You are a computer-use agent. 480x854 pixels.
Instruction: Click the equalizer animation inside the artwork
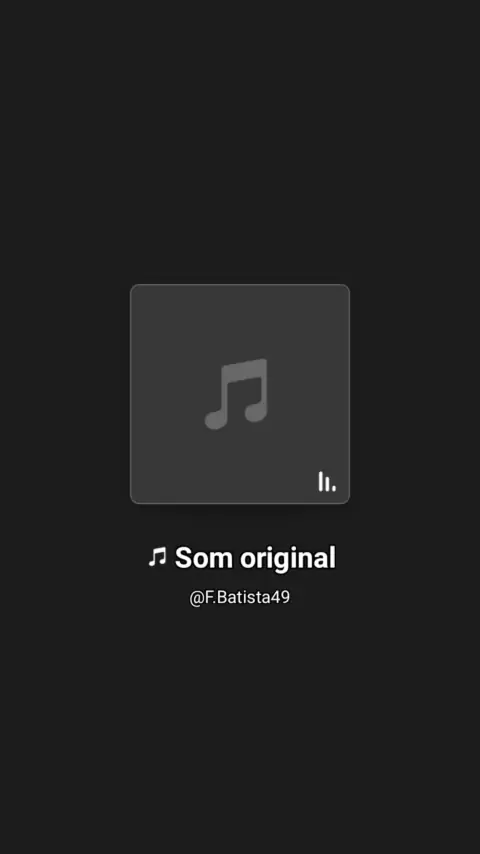[x=327, y=481]
